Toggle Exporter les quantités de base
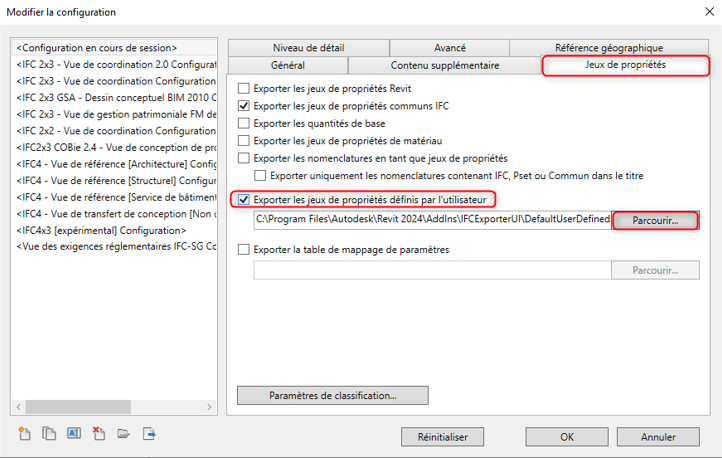722x458 pixels. coord(245,123)
